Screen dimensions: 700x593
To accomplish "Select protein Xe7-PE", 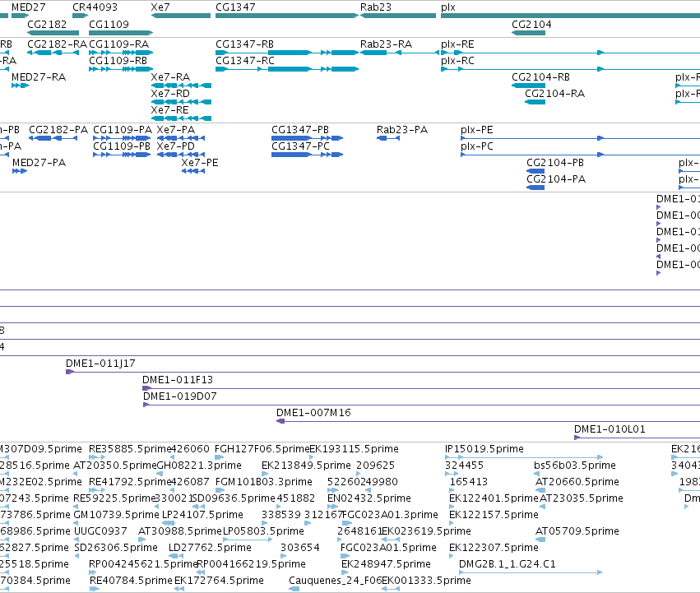I will (x=193, y=171).
